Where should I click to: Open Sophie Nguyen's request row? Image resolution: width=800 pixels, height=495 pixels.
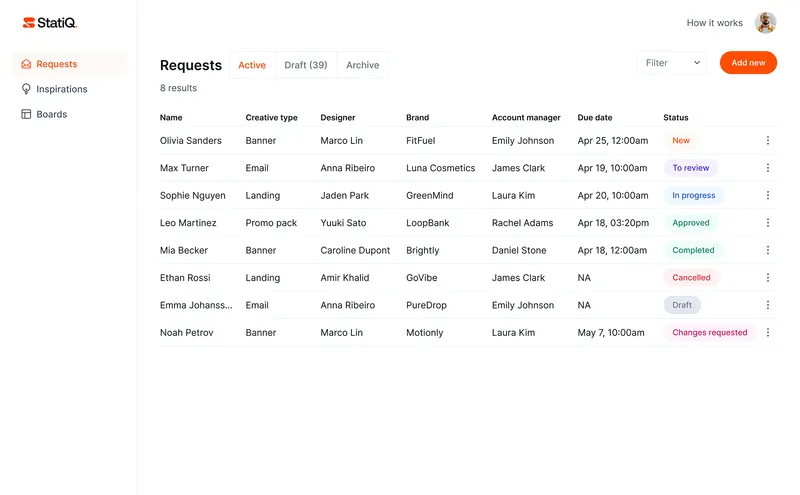coord(193,196)
